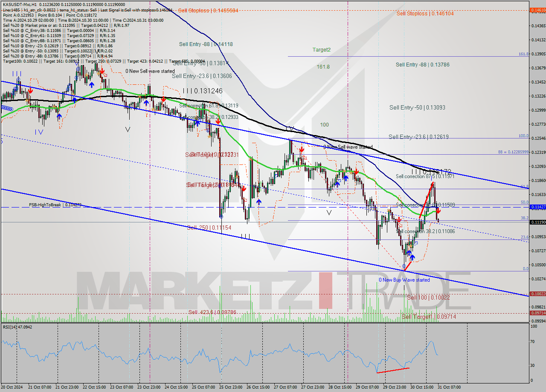This screenshot has height=392, width=546.
Task: Click the orange 0.14610 price tag
Action: pyautogui.click(x=537, y=10)
